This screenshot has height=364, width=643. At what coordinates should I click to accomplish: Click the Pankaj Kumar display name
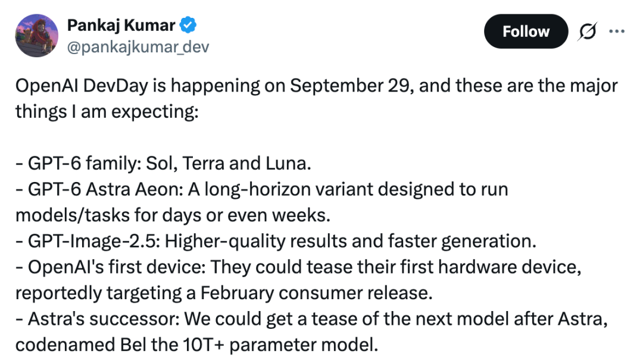point(121,26)
